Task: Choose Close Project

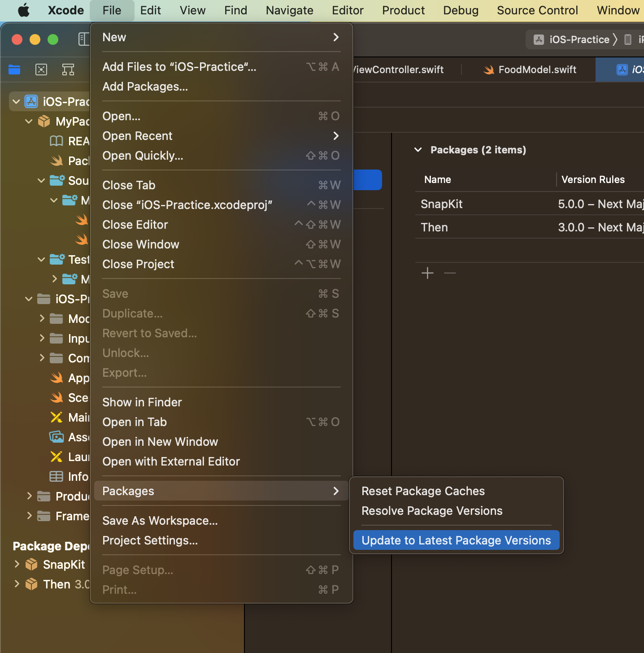Action: point(222,264)
